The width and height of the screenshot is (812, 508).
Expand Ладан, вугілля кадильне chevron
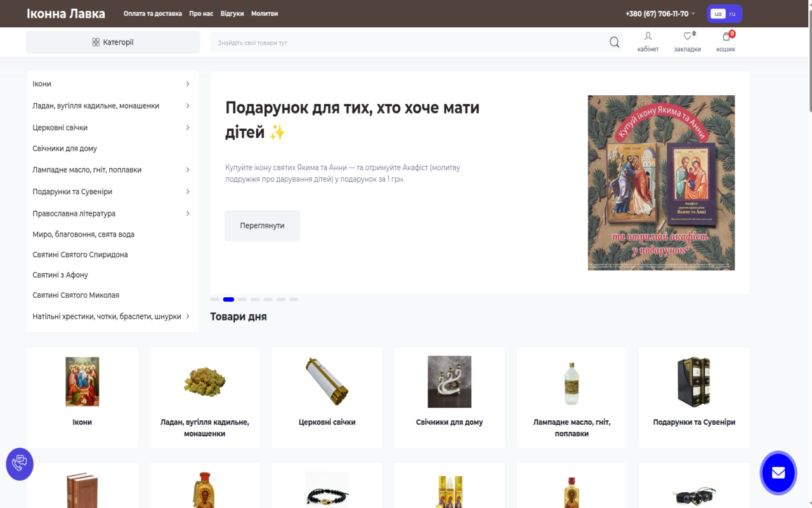[188, 105]
